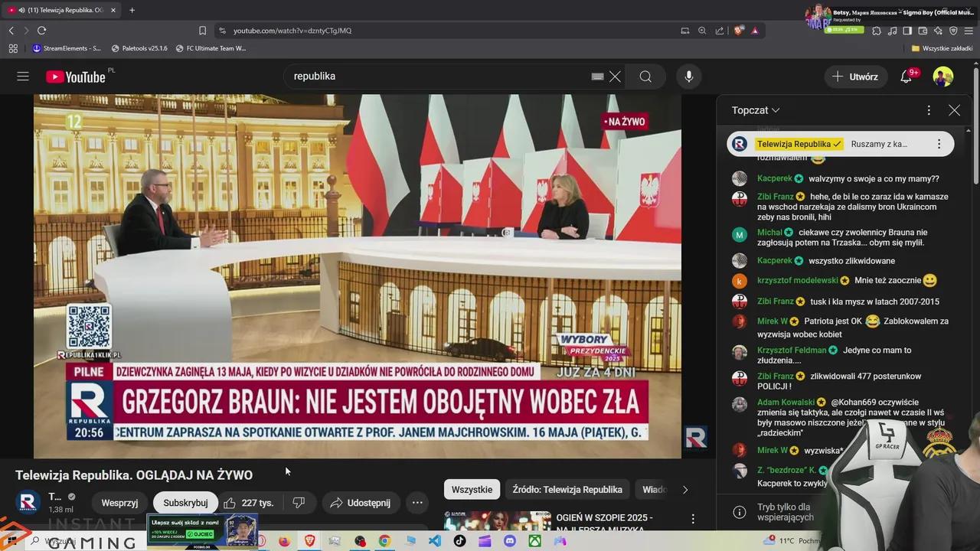Start voice search with microphone

(689, 77)
